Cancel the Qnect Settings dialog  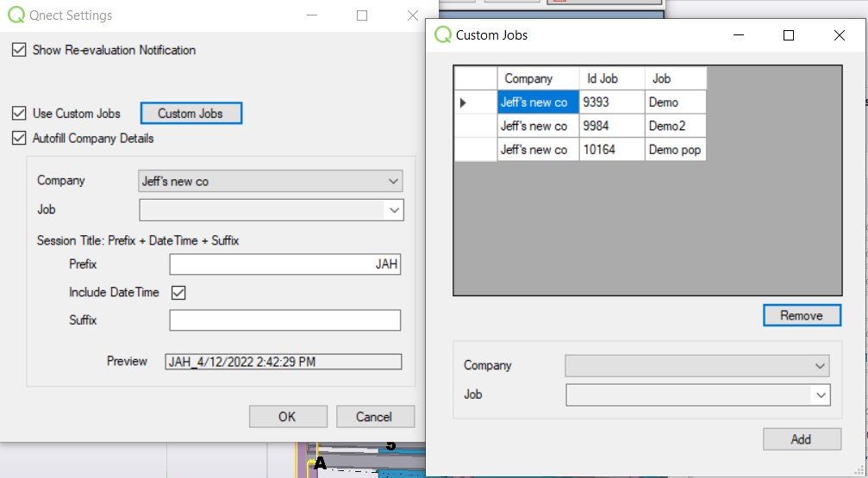pos(375,417)
